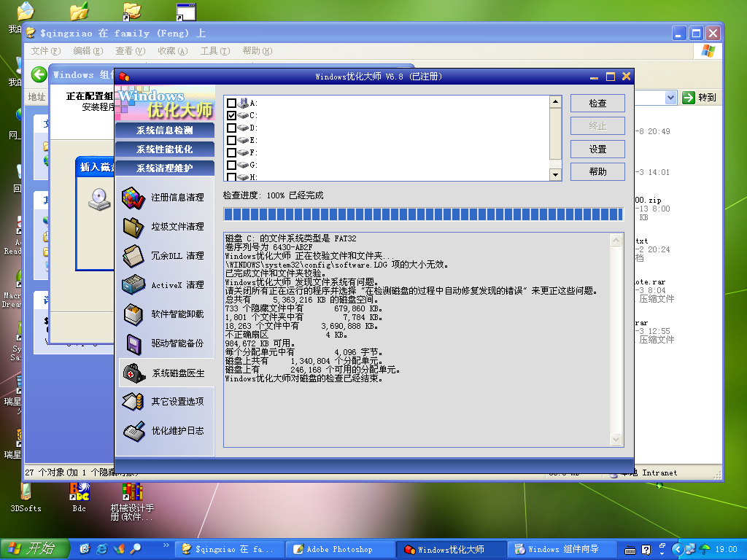Select the 系统磁盘医生 disk doctor
The height and width of the screenshot is (560, 747).
[166, 373]
